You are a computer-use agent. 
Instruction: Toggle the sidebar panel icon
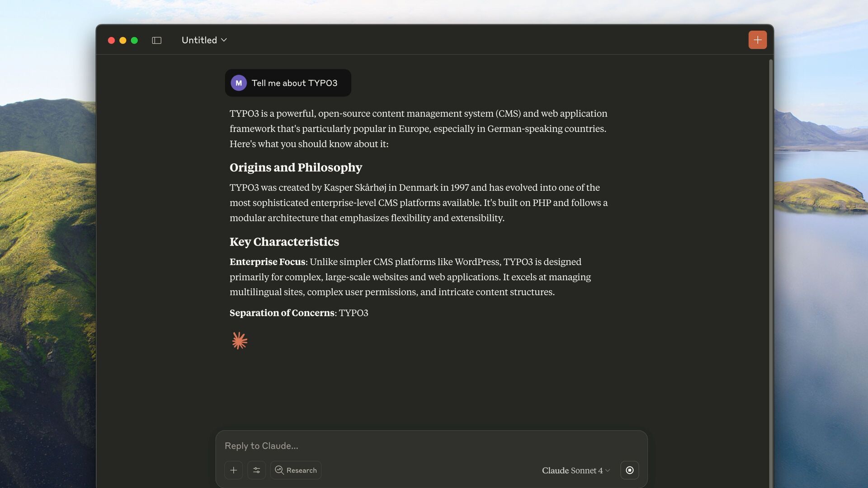click(156, 40)
